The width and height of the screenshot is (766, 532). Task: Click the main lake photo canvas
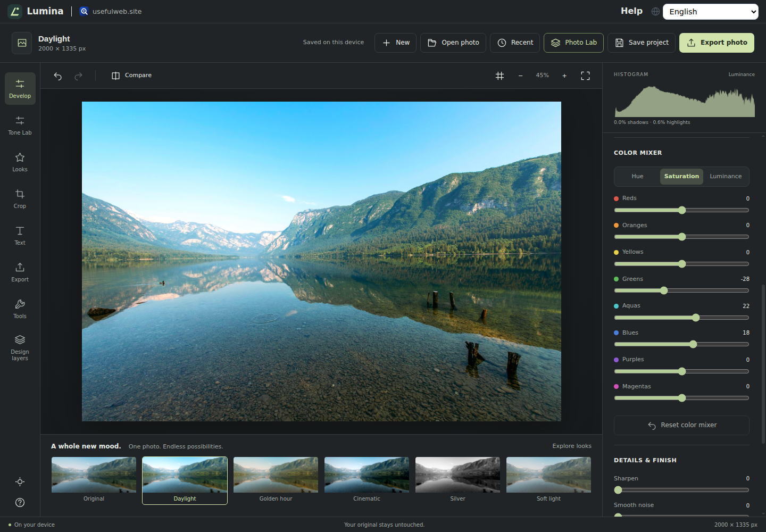pos(321,261)
